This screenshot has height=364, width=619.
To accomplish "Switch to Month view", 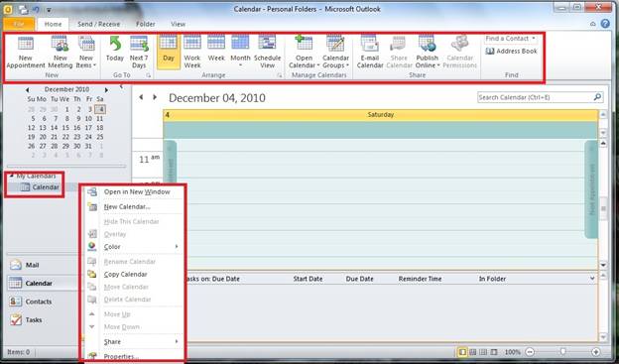I will [240, 52].
